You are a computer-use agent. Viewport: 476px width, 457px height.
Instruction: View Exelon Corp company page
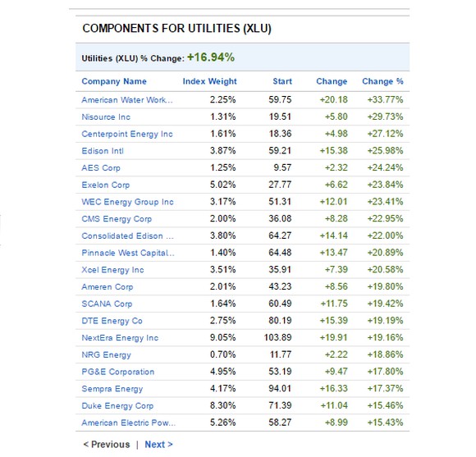pos(106,185)
